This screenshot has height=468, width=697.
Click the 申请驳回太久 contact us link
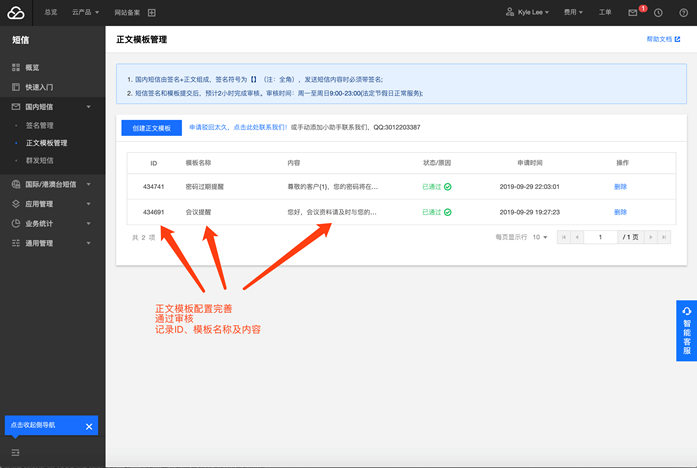tap(238, 127)
